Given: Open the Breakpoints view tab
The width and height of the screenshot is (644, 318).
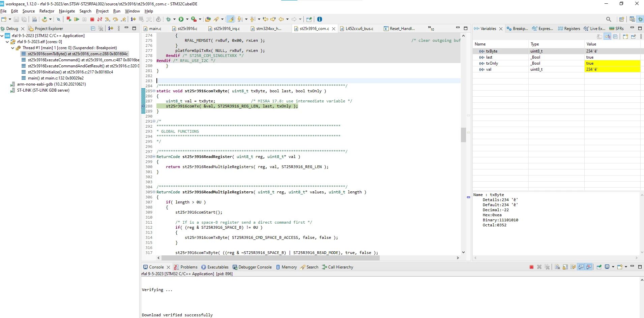Looking at the screenshot, I should click(x=517, y=29).
